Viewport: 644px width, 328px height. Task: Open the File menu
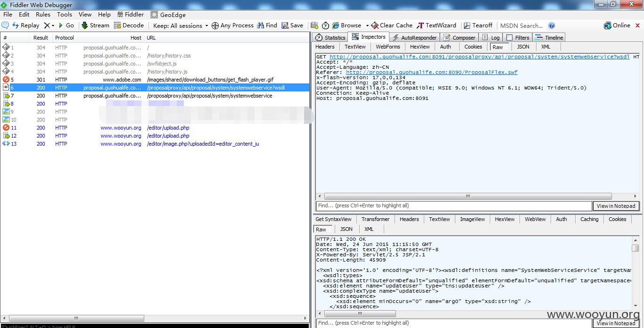(8, 15)
